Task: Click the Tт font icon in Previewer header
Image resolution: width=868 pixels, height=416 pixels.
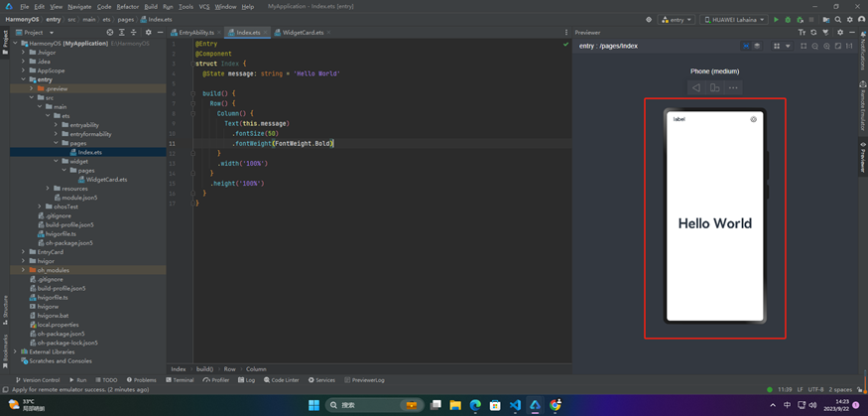Action: pyautogui.click(x=802, y=33)
